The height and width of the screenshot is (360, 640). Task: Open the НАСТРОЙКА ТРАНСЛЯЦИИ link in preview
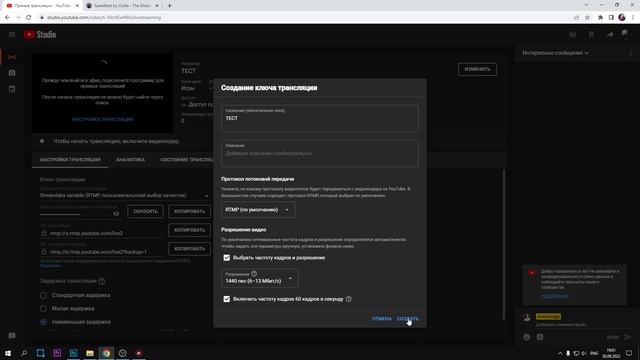102,120
